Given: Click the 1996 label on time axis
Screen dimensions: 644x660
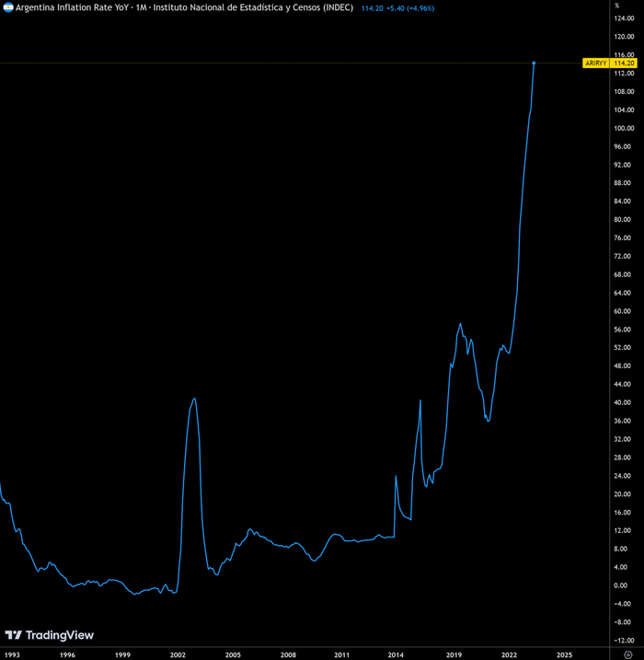Looking at the screenshot, I should click(67, 655).
